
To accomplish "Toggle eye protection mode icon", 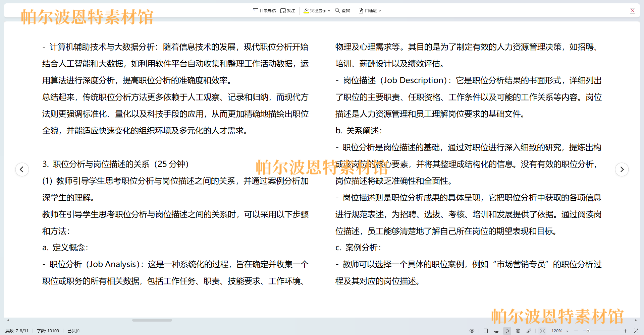I will [x=472, y=331].
